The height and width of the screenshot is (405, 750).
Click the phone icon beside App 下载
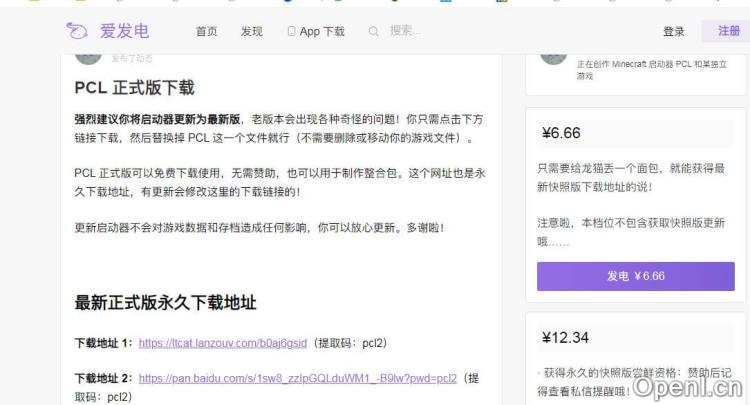tap(291, 31)
